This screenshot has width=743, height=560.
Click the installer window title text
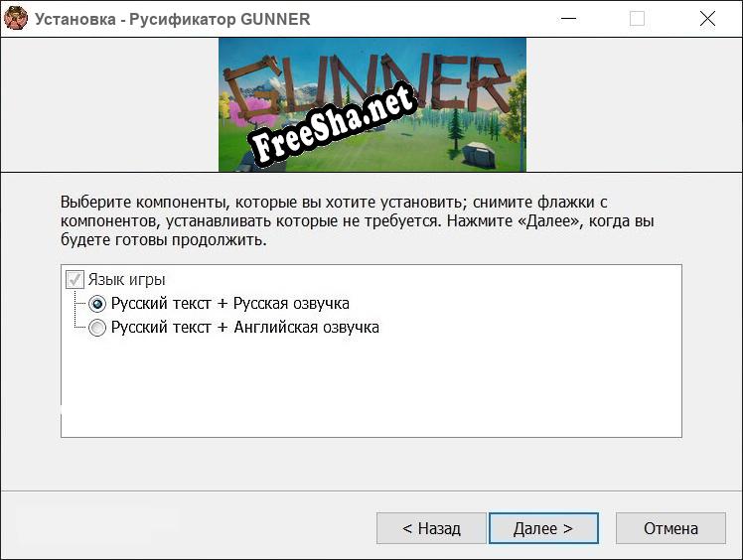173,19
